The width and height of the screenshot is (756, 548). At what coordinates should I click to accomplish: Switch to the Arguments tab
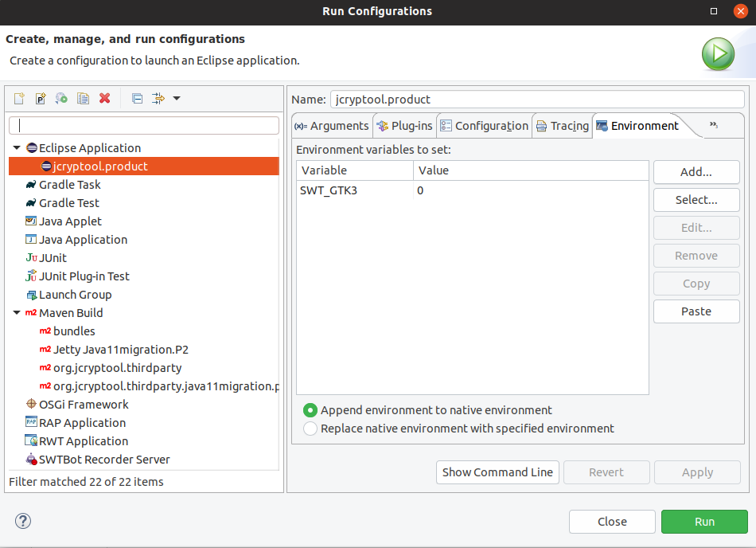coord(332,126)
